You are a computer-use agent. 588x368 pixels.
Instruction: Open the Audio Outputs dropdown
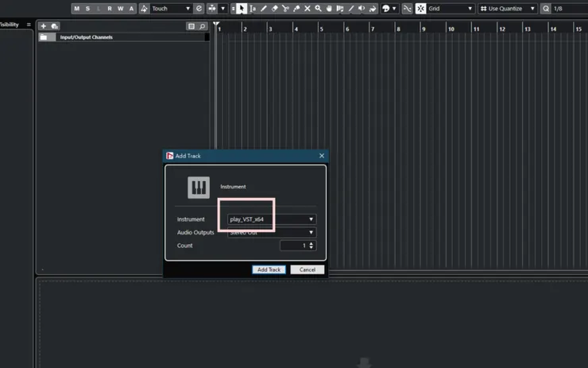tap(272, 232)
